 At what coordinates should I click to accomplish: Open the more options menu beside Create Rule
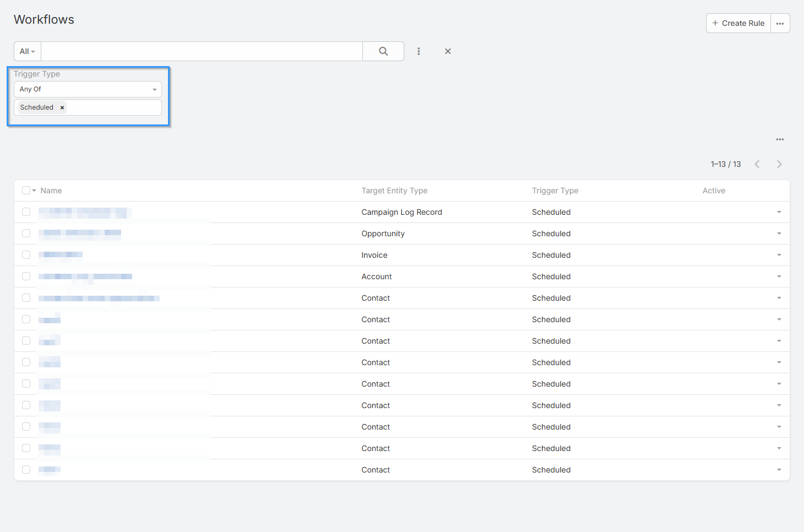[x=780, y=23]
